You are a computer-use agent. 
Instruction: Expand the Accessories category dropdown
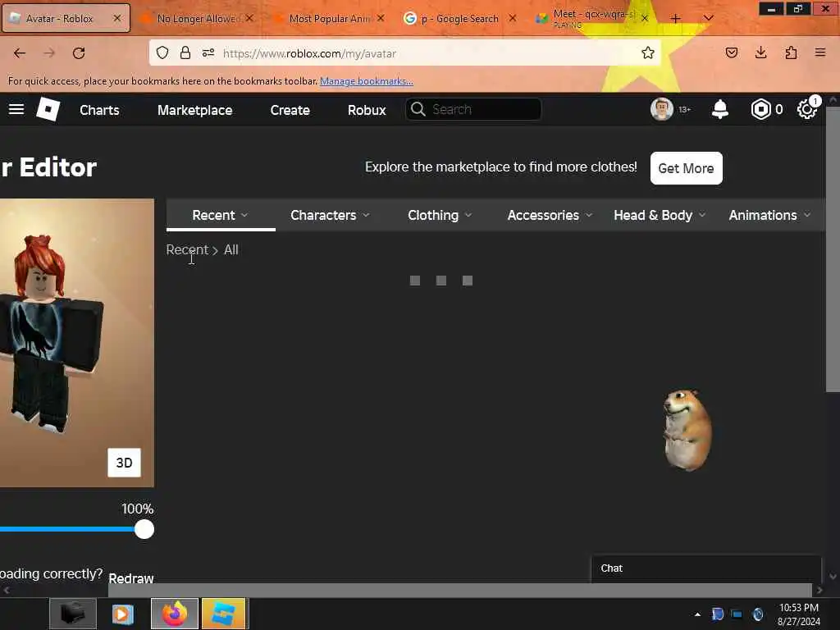(x=550, y=215)
